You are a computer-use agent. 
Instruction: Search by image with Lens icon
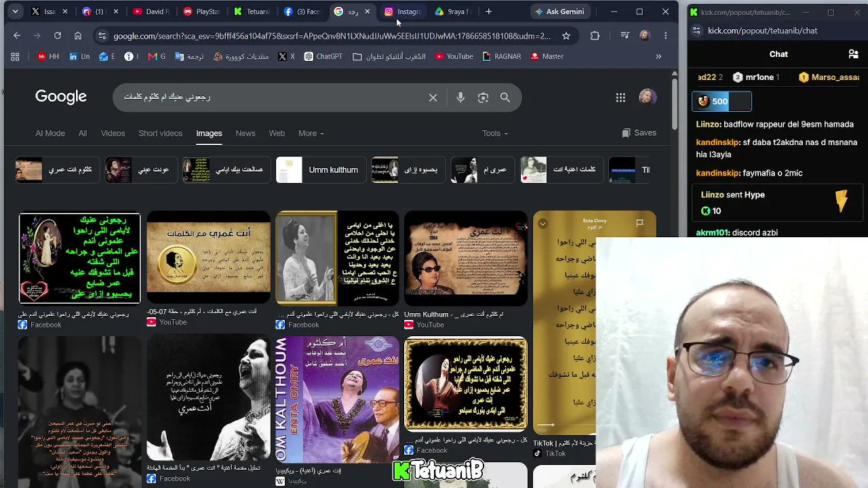[483, 98]
